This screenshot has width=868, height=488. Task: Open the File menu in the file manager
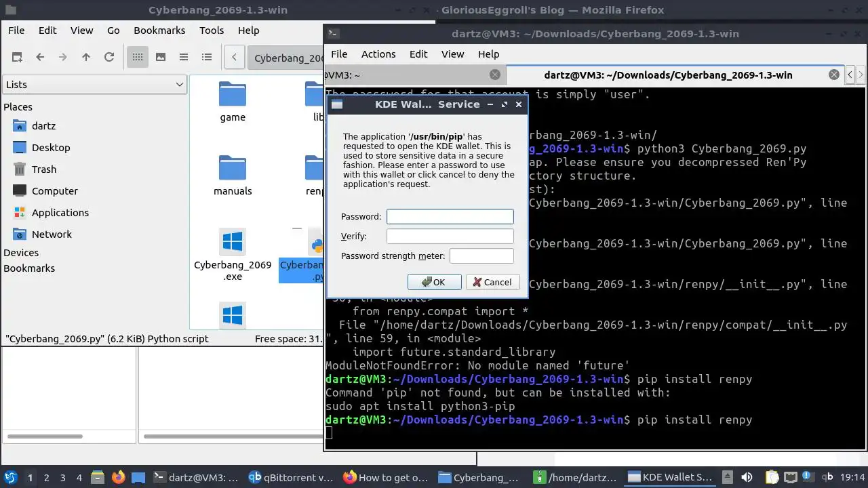pos(16,30)
